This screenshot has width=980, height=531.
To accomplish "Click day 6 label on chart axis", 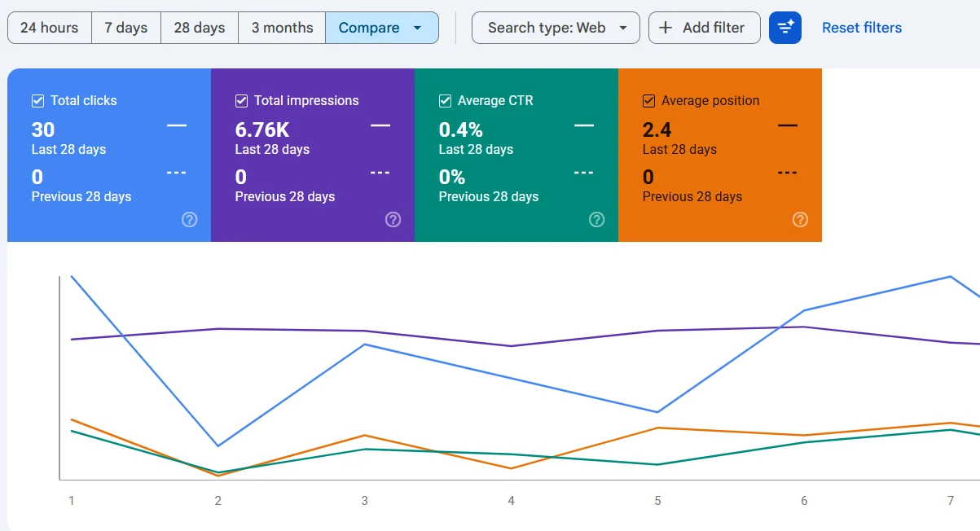I will (x=804, y=501).
